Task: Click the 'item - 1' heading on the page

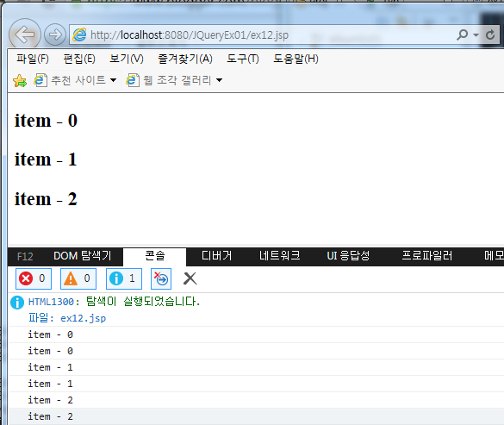Action: point(46,159)
